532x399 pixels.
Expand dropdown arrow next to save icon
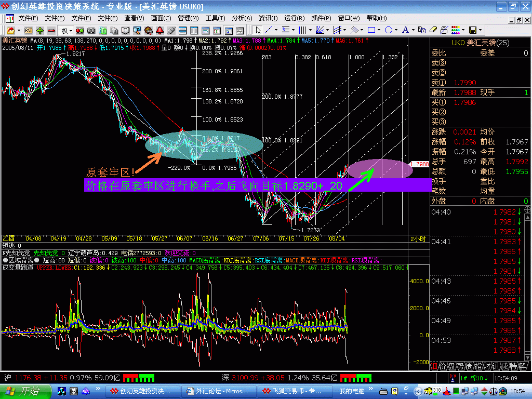pyautogui.click(x=480, y=30)
